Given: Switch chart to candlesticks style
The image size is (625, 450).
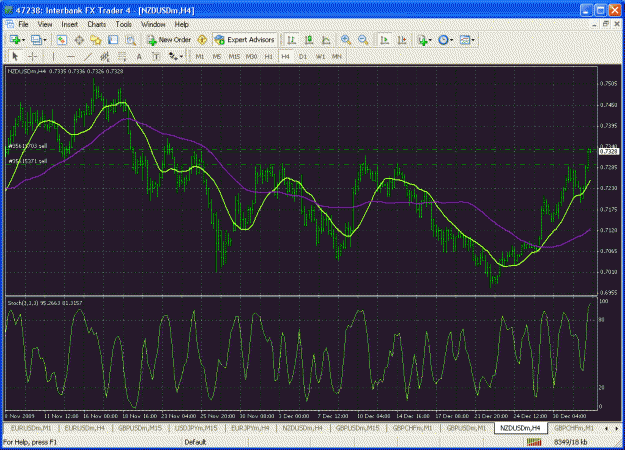Looking at the screenshot, I should (309, 40).
